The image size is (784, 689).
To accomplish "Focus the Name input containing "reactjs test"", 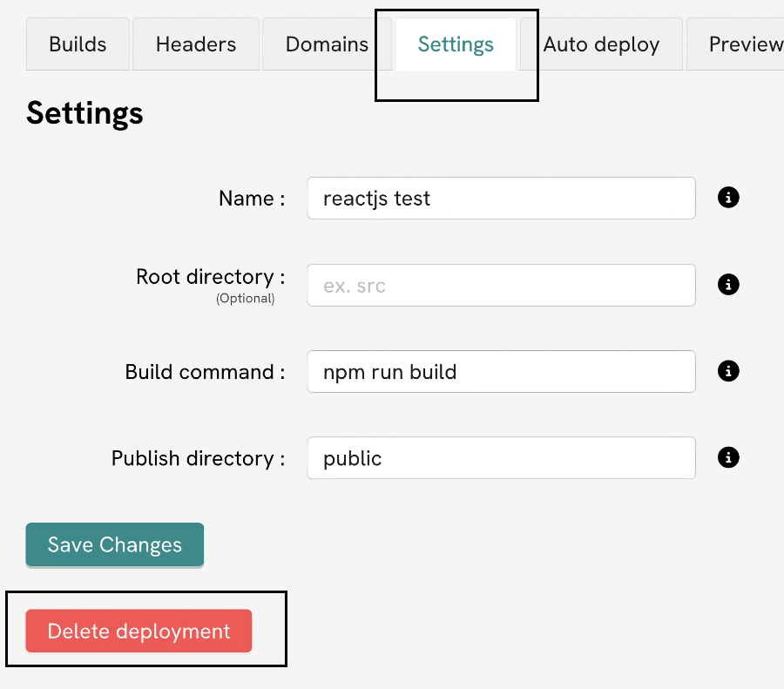I will click(501, 199).
